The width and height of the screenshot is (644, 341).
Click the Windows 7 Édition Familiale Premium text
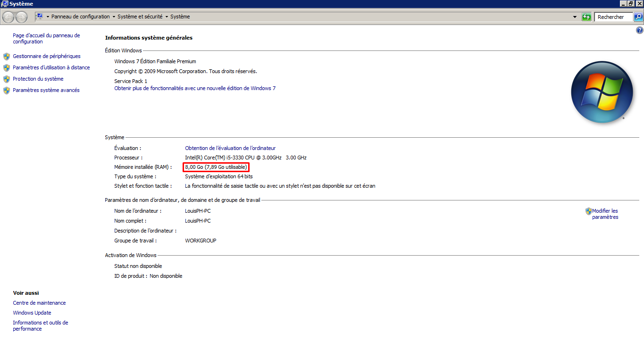click(x=155, y=61)
